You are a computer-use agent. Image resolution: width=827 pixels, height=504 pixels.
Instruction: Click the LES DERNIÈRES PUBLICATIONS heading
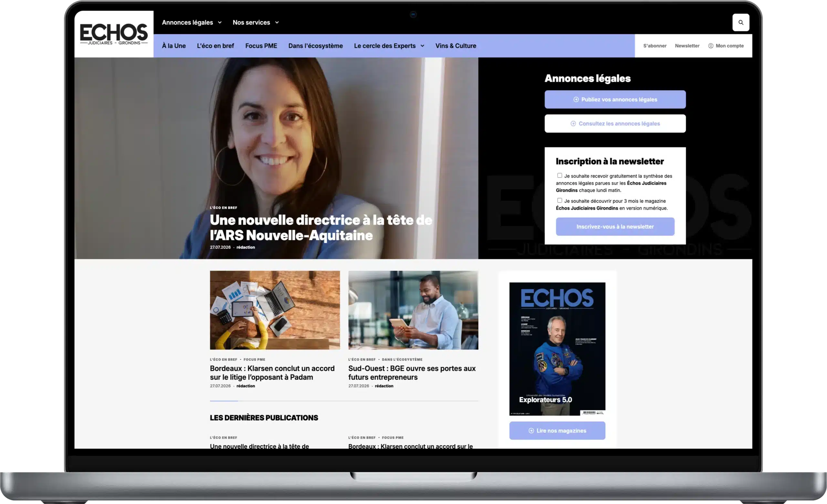click(x=264, y=418)
